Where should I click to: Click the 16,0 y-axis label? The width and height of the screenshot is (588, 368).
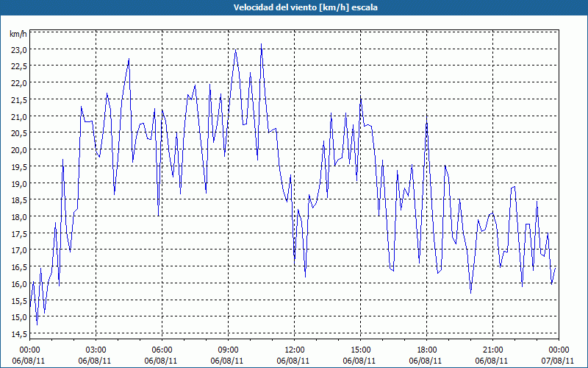click(20, 284)
